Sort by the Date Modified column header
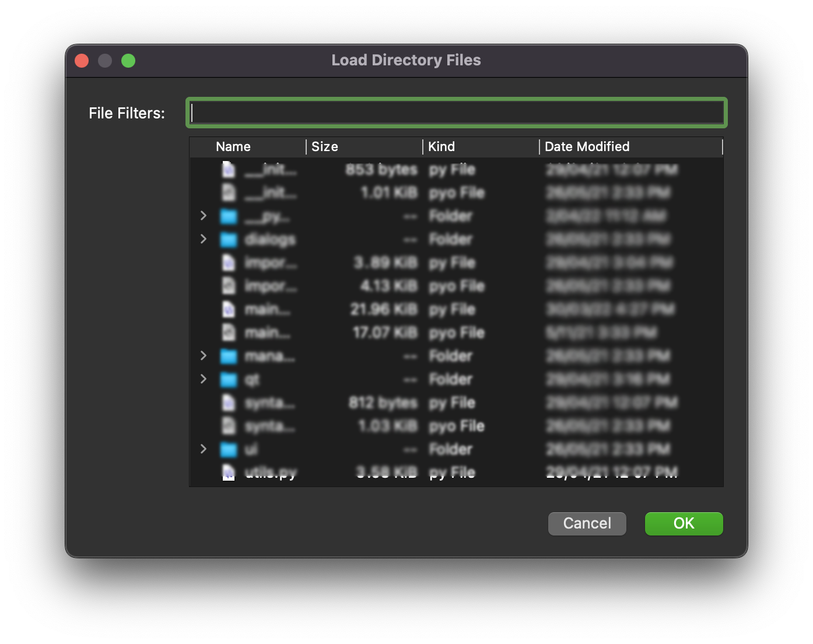The height and width of the screenshot is (644, 813). coord(631,146)
